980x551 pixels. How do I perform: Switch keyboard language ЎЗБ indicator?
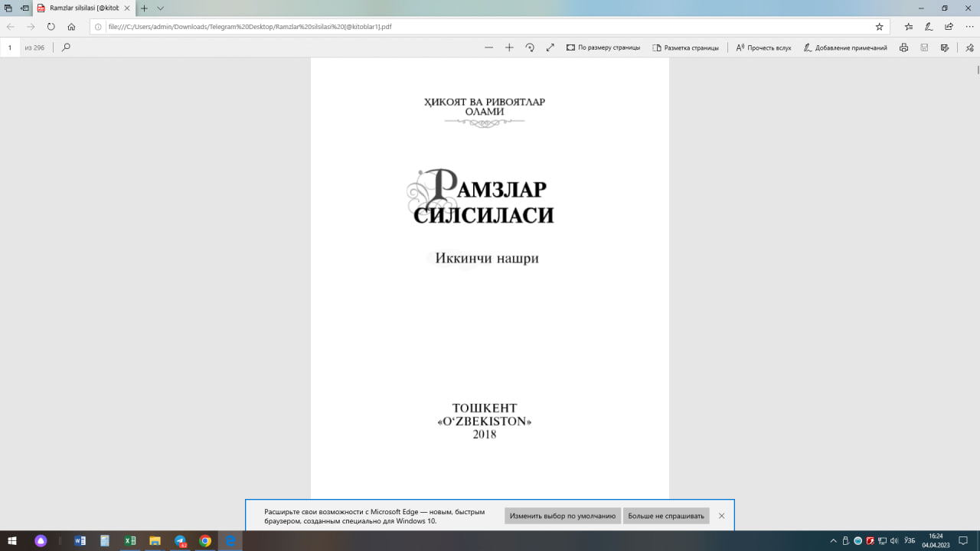910,541
